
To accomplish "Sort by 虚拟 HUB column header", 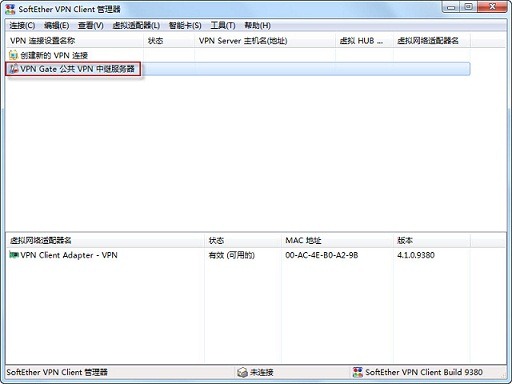I will (x=364, y=41).
